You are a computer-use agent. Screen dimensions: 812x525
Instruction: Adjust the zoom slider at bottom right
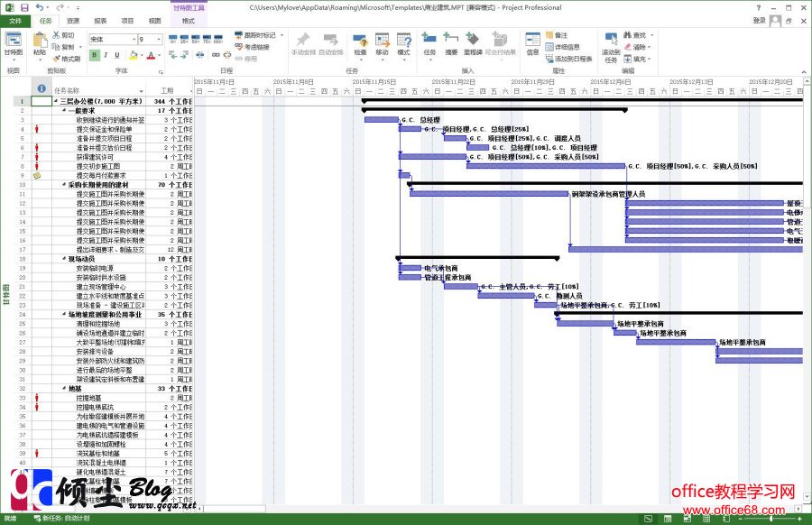(771, 518)
